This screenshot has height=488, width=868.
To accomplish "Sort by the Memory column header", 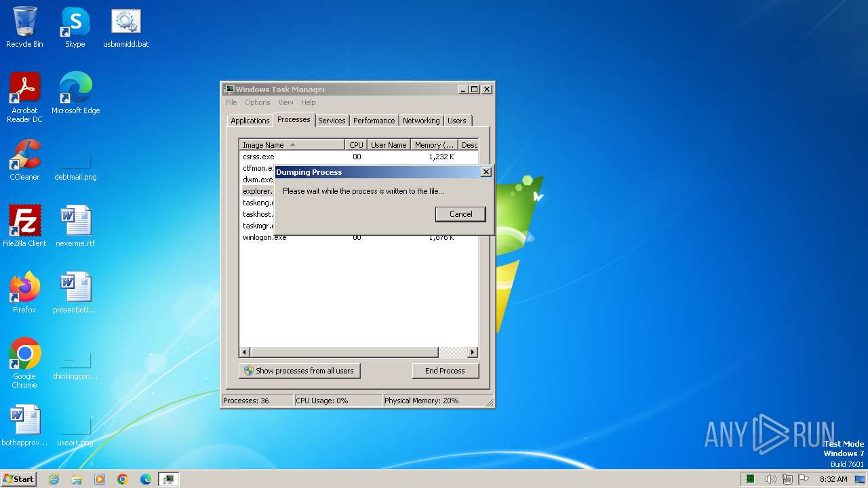I will [x=435, y=145].
